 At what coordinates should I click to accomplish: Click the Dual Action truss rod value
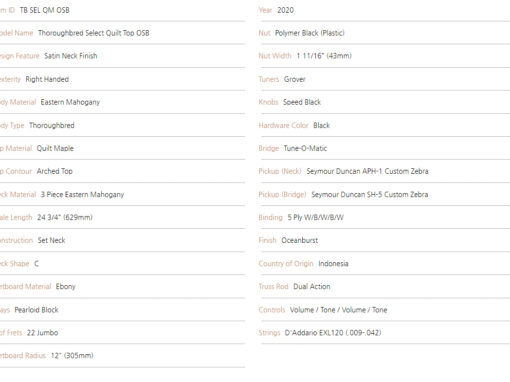coord(312,287)
